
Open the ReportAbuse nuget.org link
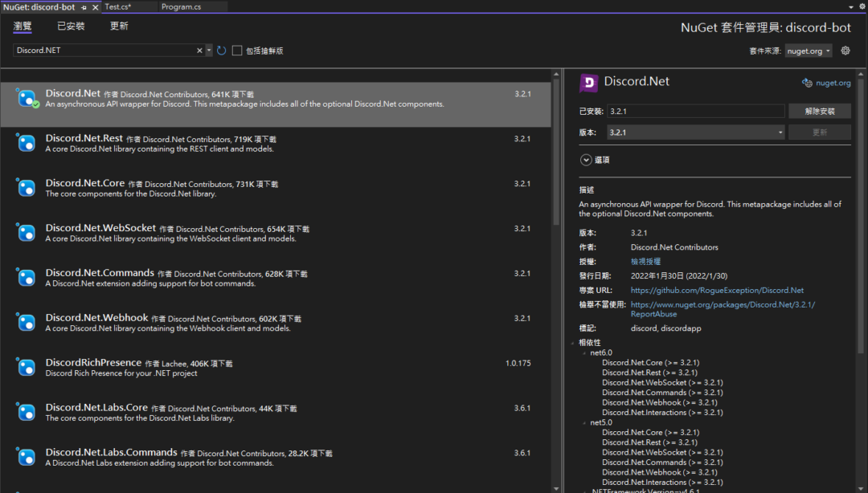[723, 309]
